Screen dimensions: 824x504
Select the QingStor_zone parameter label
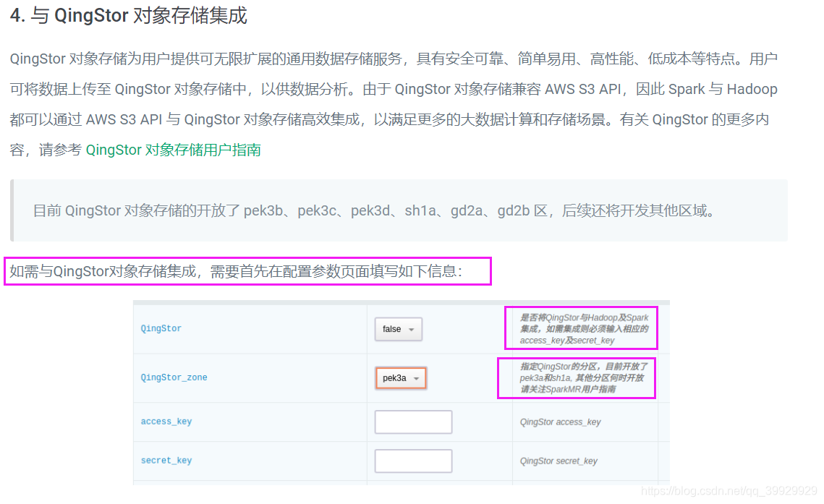coord(174,377)
